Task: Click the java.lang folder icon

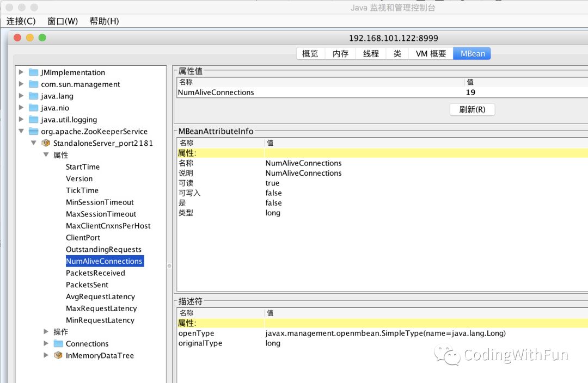Action: 34,96
